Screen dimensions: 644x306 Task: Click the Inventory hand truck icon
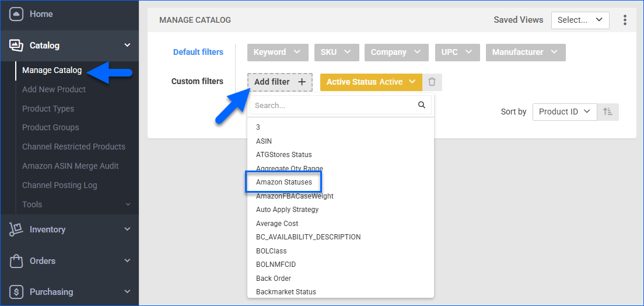[x=16, y=229]
